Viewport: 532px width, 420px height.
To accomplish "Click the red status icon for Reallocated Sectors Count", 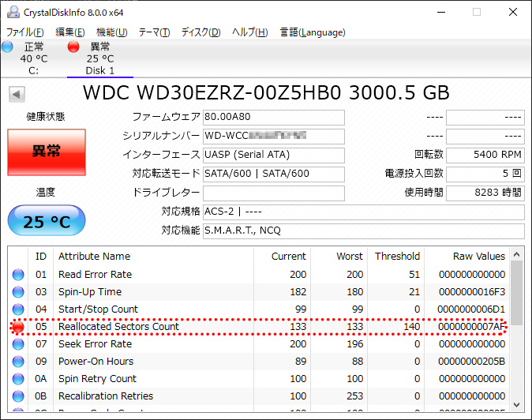I will pos(18,327).
